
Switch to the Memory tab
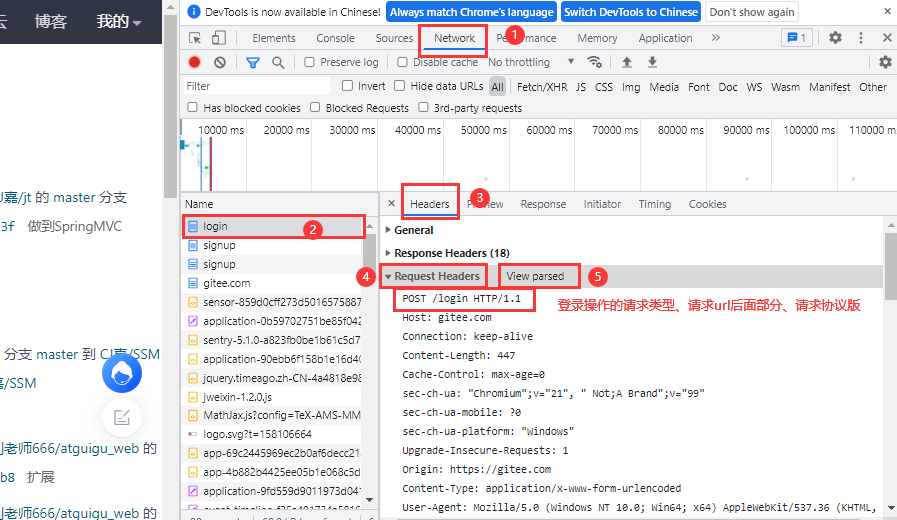(x=597, y=38)
